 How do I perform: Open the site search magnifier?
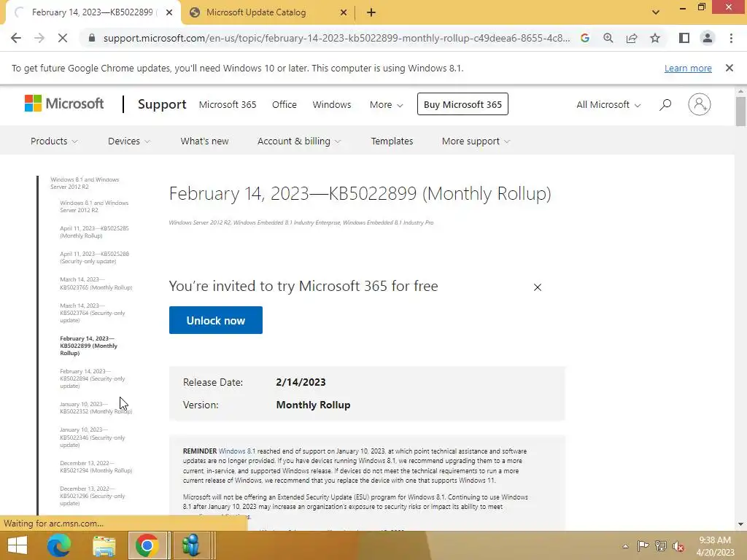click(x=665, y=104)
